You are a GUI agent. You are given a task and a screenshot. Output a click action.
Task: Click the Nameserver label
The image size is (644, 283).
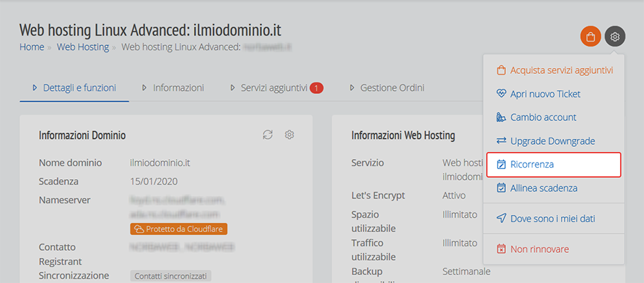pos(64,200)
